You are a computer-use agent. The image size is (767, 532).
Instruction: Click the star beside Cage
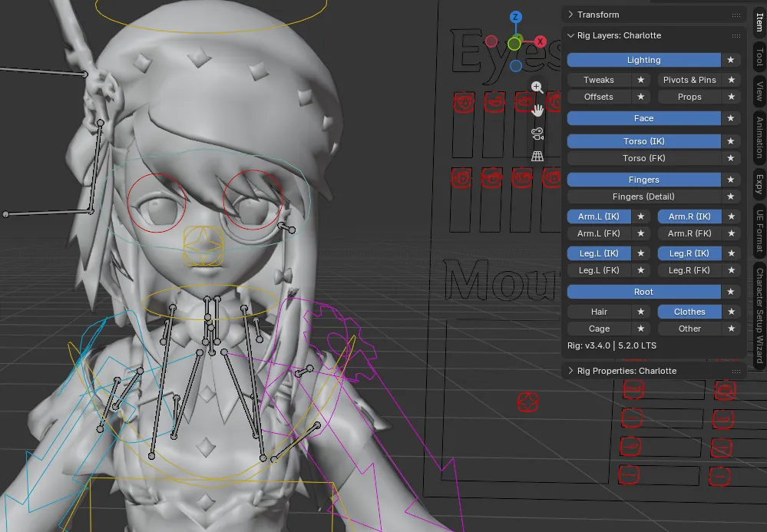641,329
